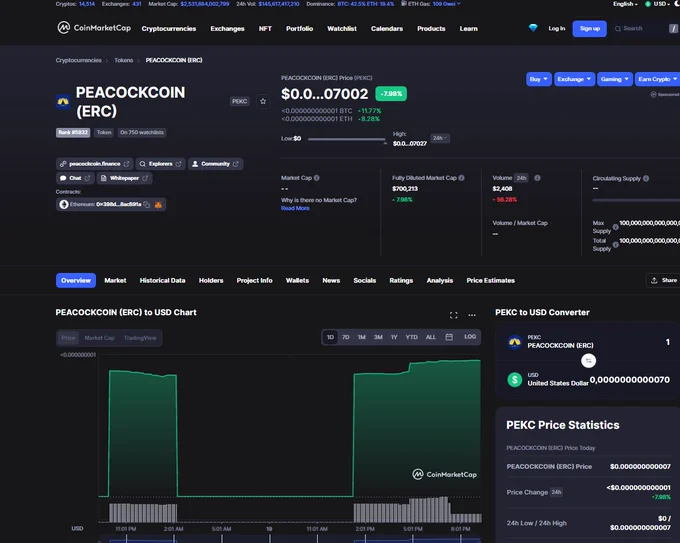Image resolution: width=680 pixels, height=543 pixels.
Task: Switch to the Project Info tab
Action: 255,281
